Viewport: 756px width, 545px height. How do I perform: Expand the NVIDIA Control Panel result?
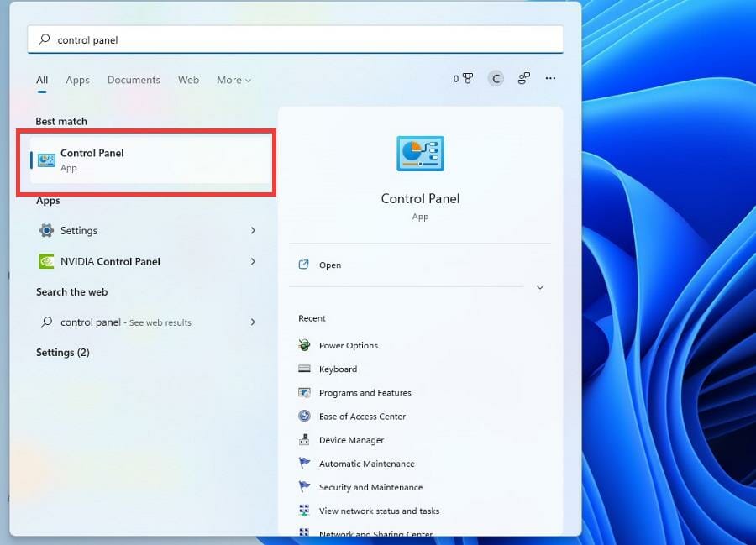point(253,261)
